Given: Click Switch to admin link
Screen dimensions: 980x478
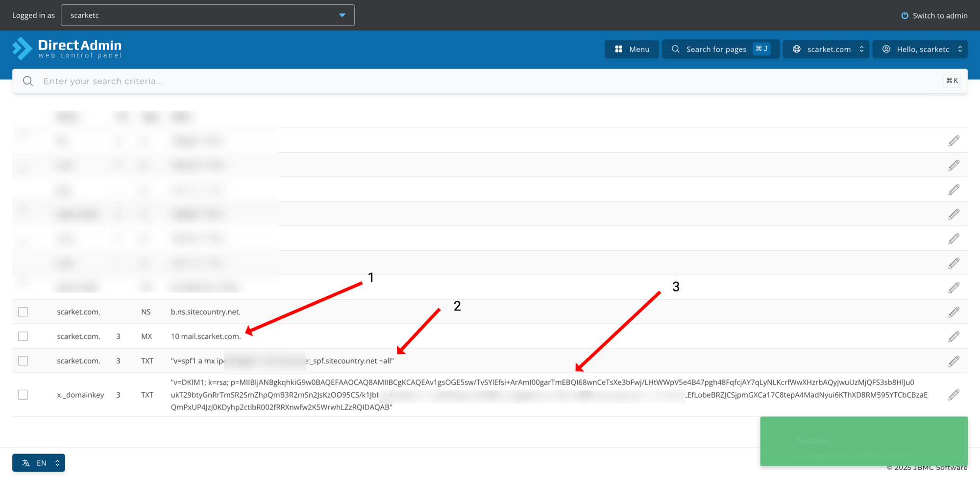Looking at the screenshot, I should [x=940, y=15].
